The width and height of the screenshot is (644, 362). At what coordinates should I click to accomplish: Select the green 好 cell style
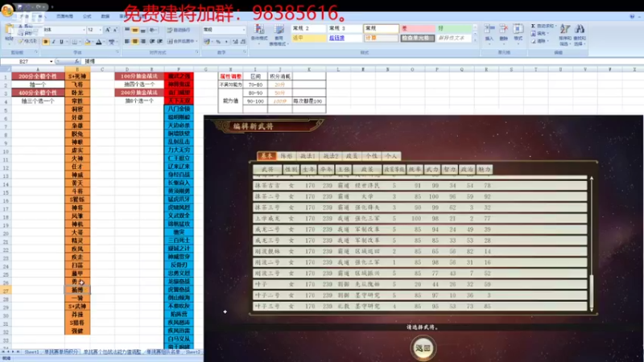[x=454, y=28]
